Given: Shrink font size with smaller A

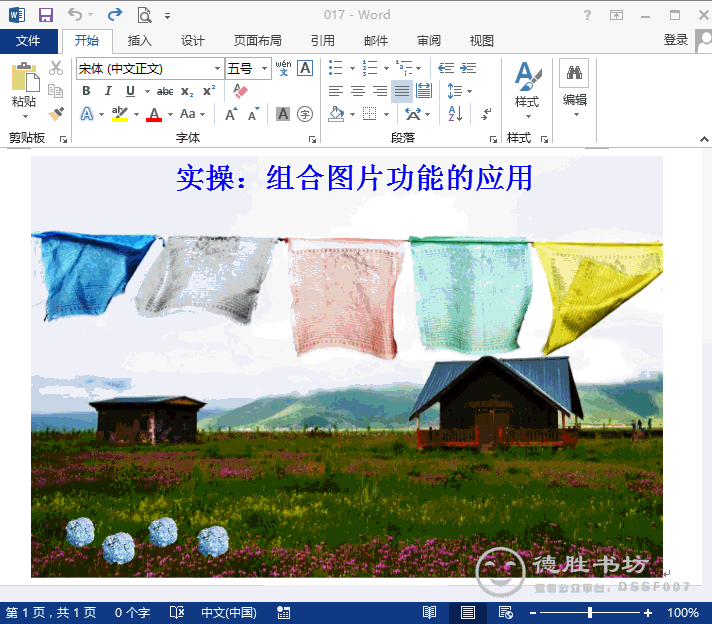Looking at the screenshot, I should pyautogui.click(x=253, y=114).
